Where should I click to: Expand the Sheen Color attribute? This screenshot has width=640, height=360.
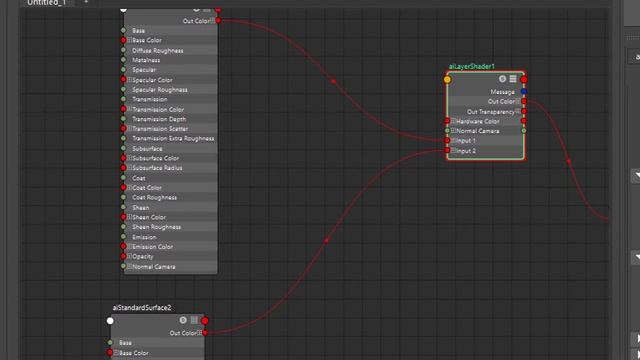click(129, 217)
